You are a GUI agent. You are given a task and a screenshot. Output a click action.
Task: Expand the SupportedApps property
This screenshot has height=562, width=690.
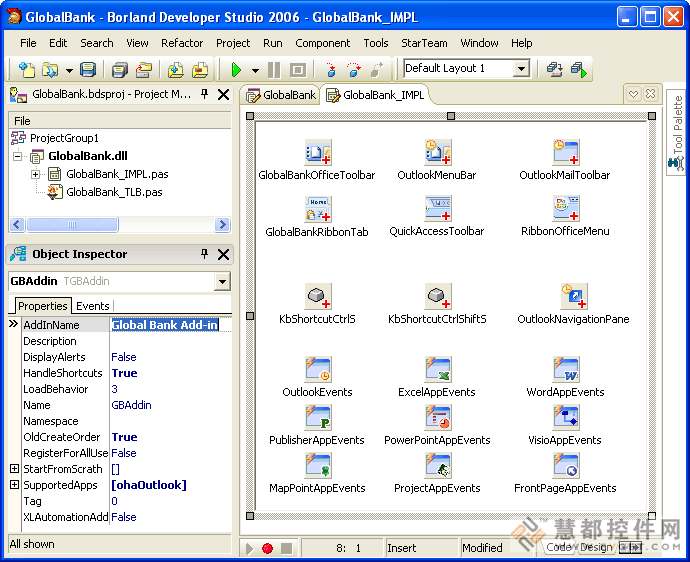point(14,485)
